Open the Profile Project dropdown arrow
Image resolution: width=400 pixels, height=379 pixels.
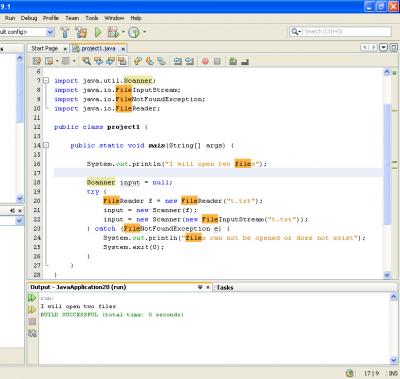[x=144, y=32]
